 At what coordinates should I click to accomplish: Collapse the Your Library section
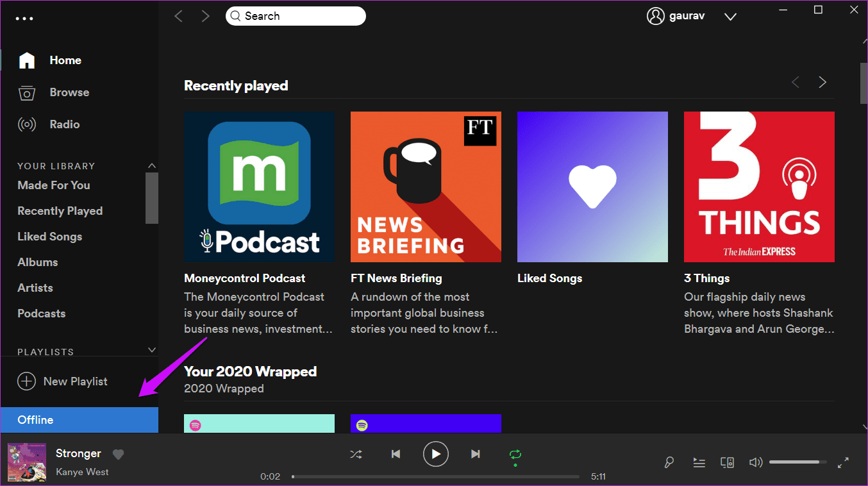coord(152,165)
